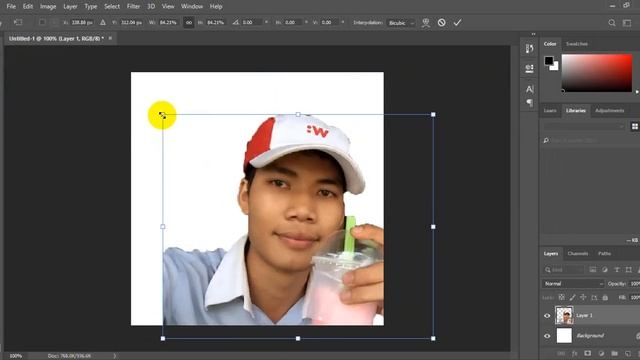Open the Interpolation Bicubic dropdown
The image size is (640, 360).
coord(401,23)
